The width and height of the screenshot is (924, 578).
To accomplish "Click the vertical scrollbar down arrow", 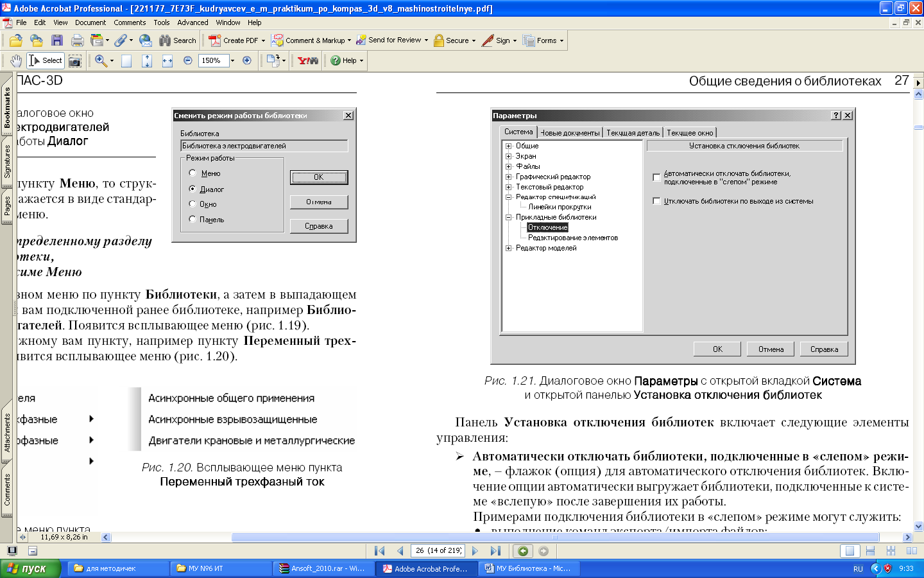I will coord(918,526).
